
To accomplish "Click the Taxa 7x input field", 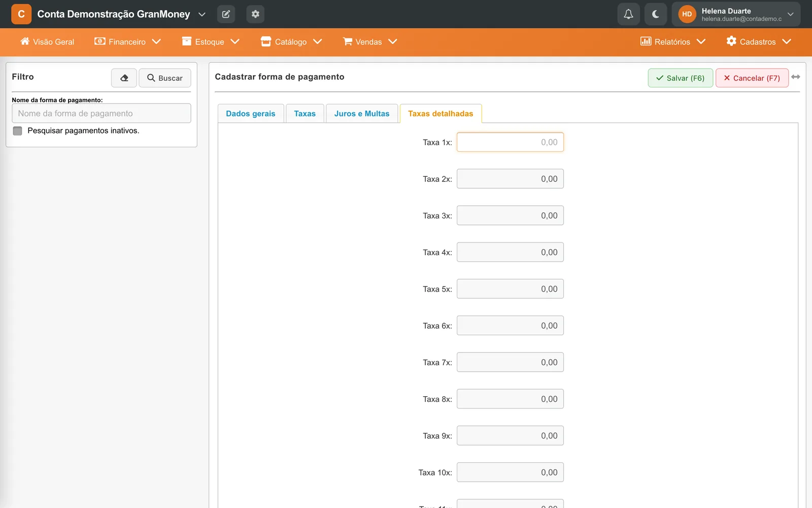I will pyautogui.click(x=510, y=362).
